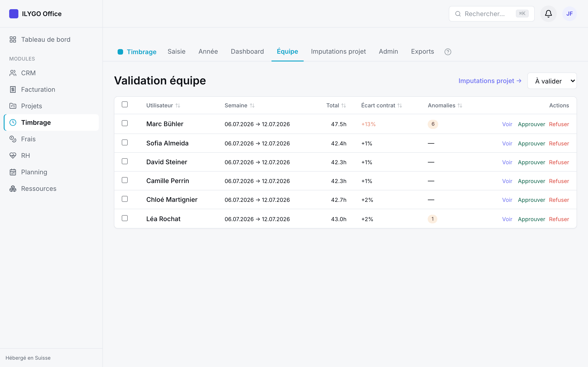Open Planning calendar icon
Image resolution: width=588 pixels, height=367 pixels.
point(13,172)
